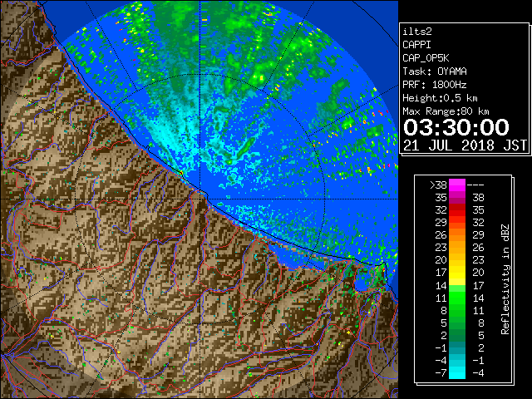
Task: Pick the teal -1 to 2 dBZ band
Action: click(x=457, y=347)
